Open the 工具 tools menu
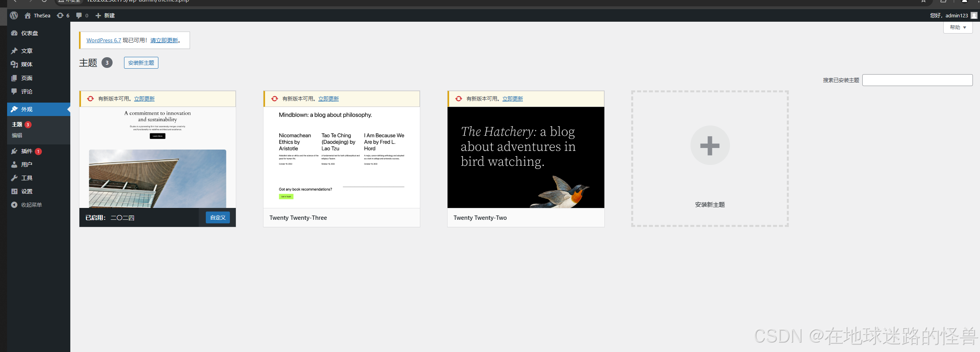 coord(38,178)
